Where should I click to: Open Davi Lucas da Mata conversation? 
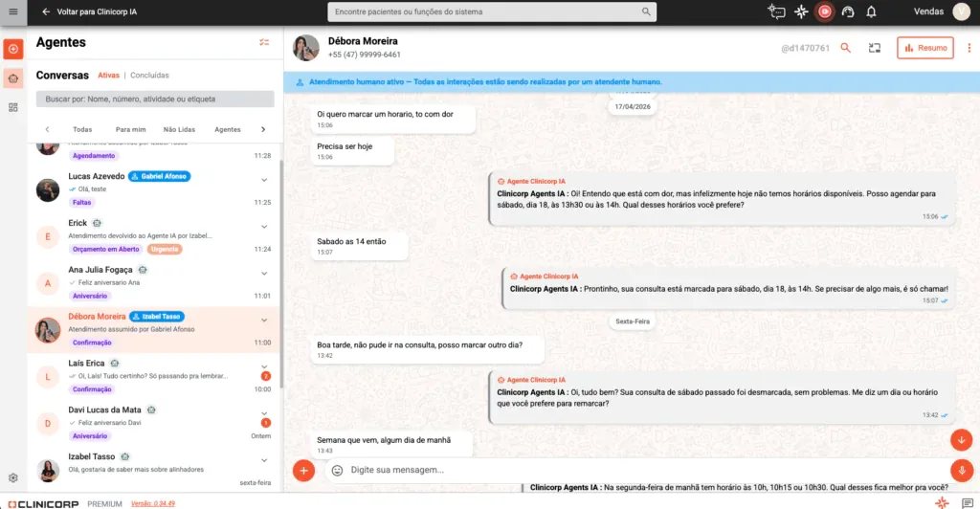click(x=154, y=423)
